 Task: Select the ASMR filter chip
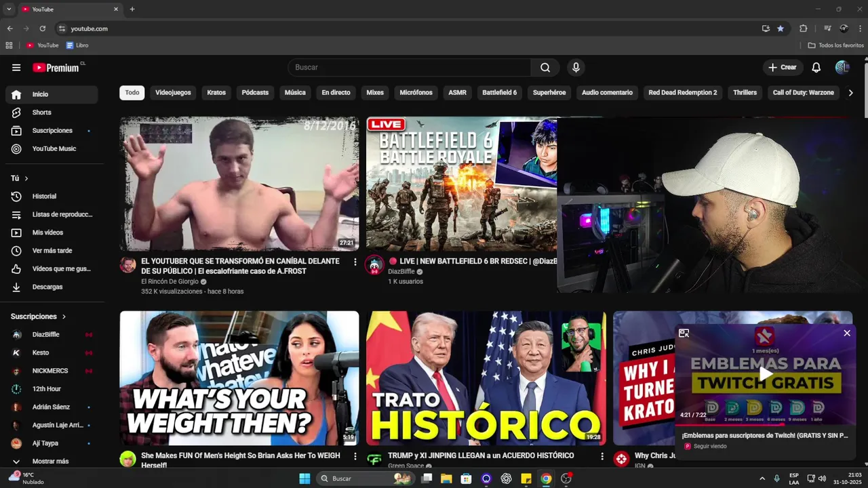(457, 93)
